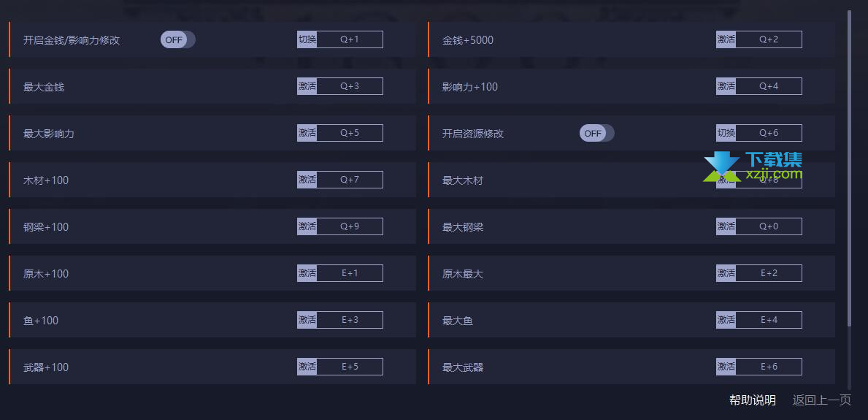Click the vertical scrollbar on the right
Image resolution: width=868 pixels, height=420 pixels.
point(849,168)
